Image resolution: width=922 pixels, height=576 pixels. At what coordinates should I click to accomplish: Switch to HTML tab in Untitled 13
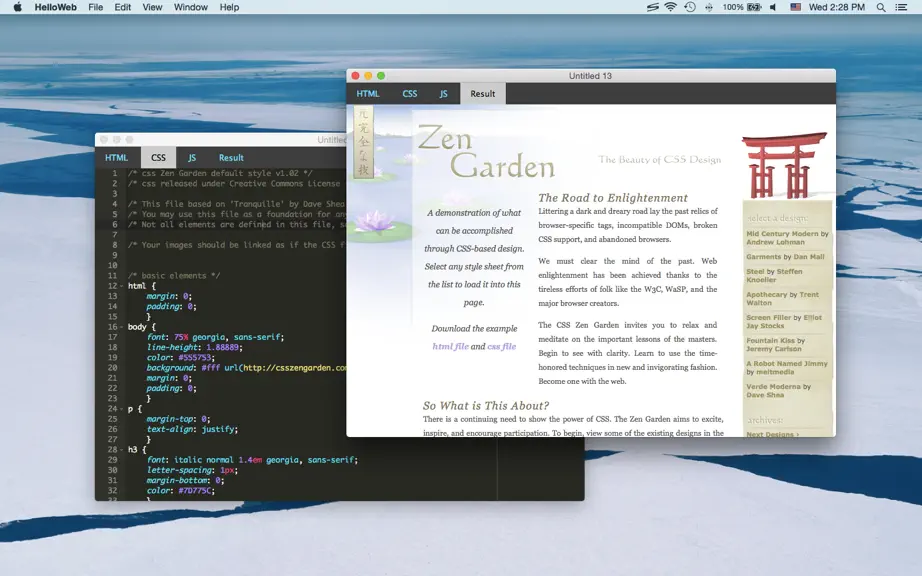(368, 93)
